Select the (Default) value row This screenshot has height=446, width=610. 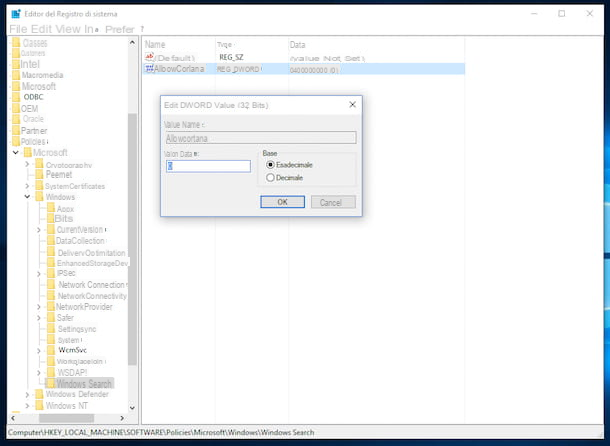coord(304,58)
